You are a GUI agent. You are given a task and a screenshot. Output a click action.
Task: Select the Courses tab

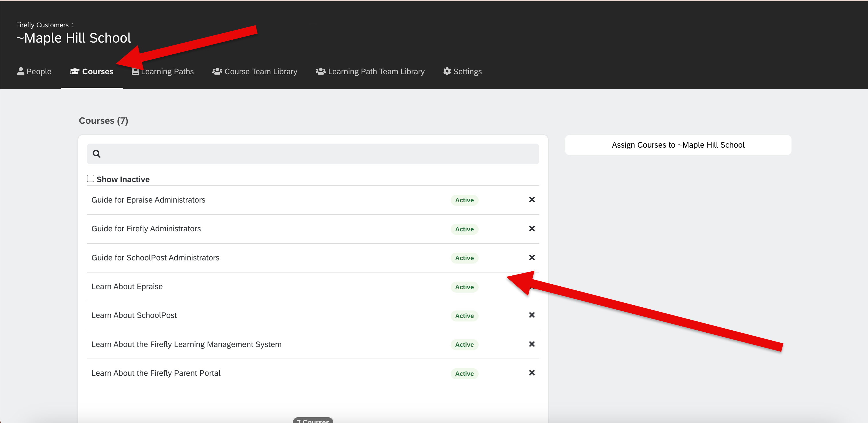(x=92, y=71)
